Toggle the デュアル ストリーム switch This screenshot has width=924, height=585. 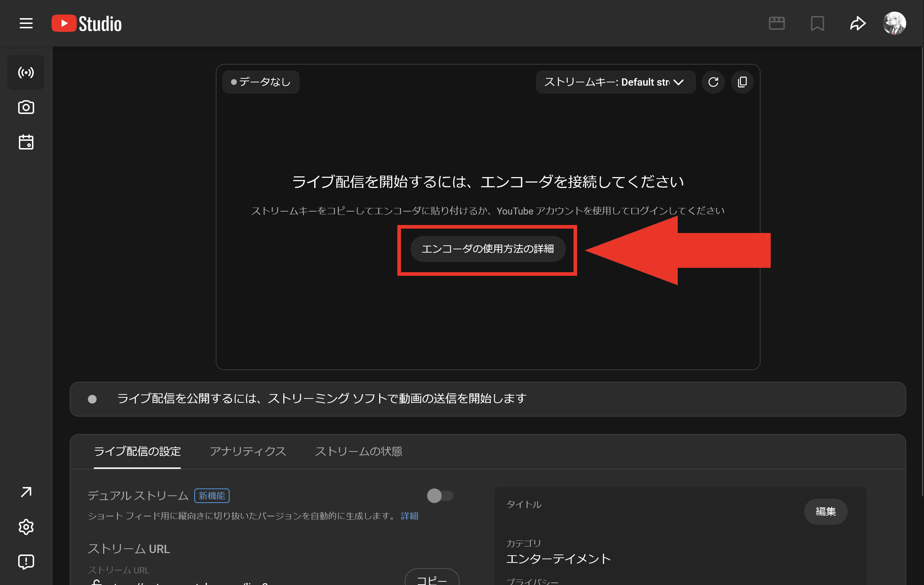coord(440,496)
